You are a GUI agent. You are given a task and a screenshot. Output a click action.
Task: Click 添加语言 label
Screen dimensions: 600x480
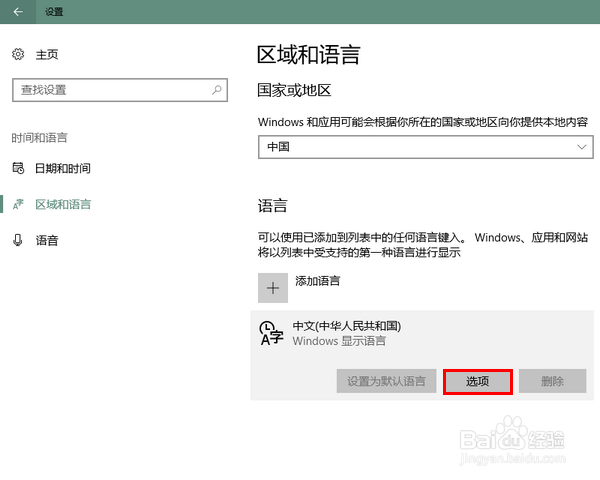point(318,281)
